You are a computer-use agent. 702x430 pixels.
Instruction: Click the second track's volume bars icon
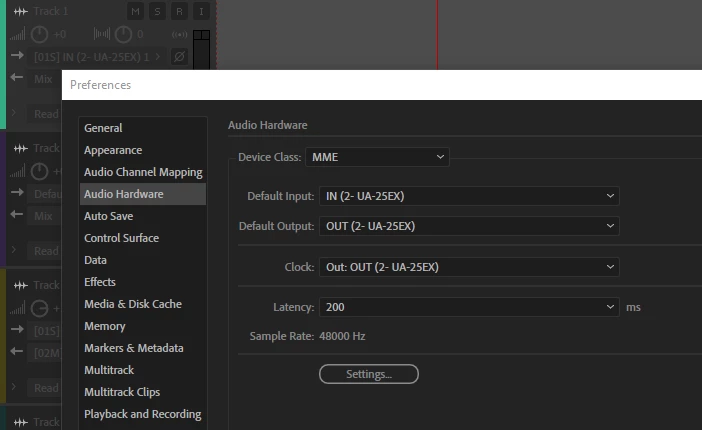17,171
